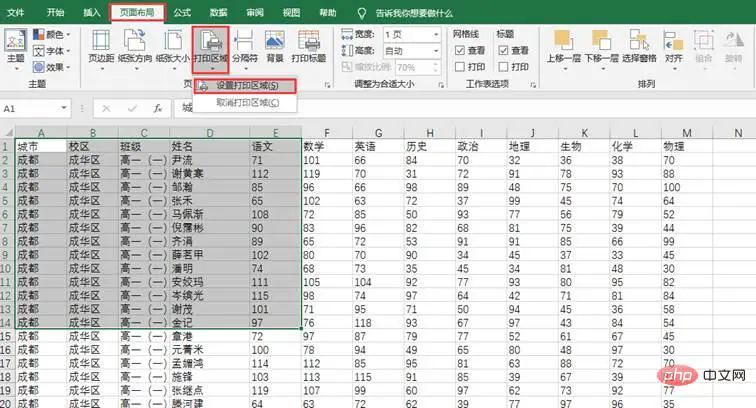Switch to Insert (插入) tab
The width and height of the screenshot is (756, 408).
pos(92,13)
